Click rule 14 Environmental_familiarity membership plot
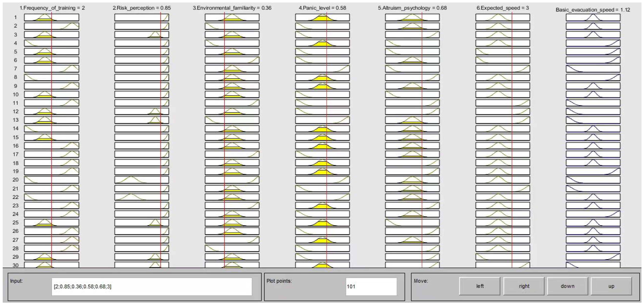Viewport: 644px width, 306px height. 232,128
